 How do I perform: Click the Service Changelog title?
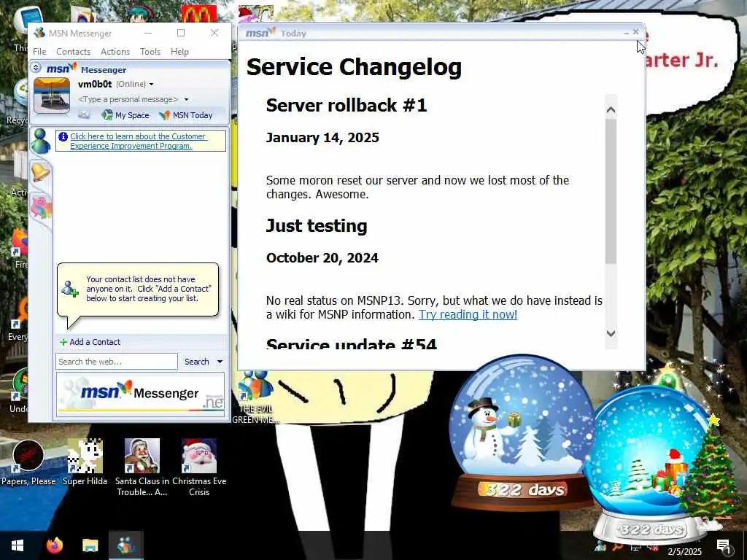pos(354,66)
